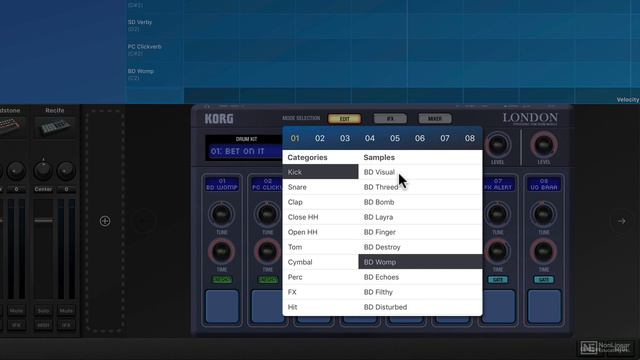Trigger drum pad 01
Viewport: 640px width, 360px height.
(222, 306)
